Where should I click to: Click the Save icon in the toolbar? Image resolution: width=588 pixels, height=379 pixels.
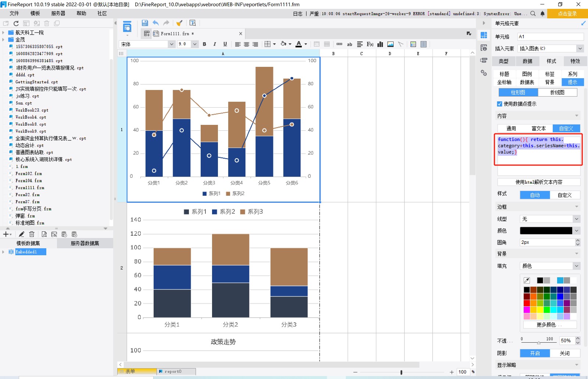(145, 23)
